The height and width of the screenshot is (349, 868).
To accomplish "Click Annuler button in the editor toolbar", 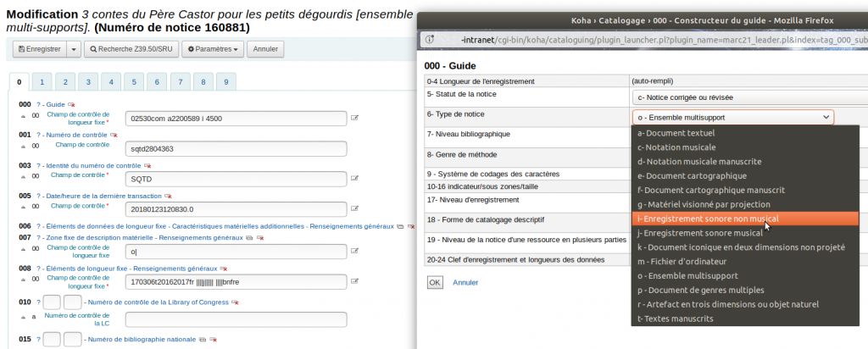I will click(265, 49).
